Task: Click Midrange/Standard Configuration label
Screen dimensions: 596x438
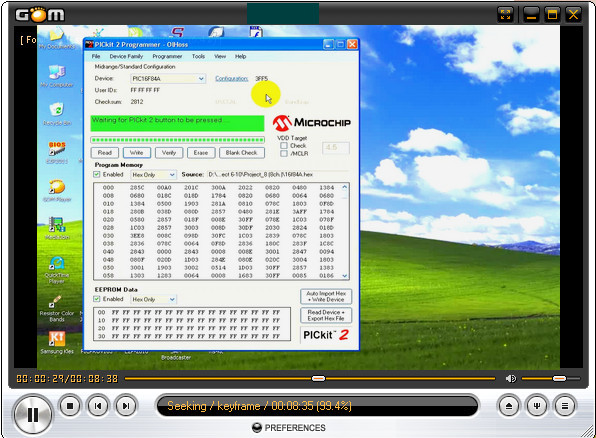Action: (x=135, y=67)
